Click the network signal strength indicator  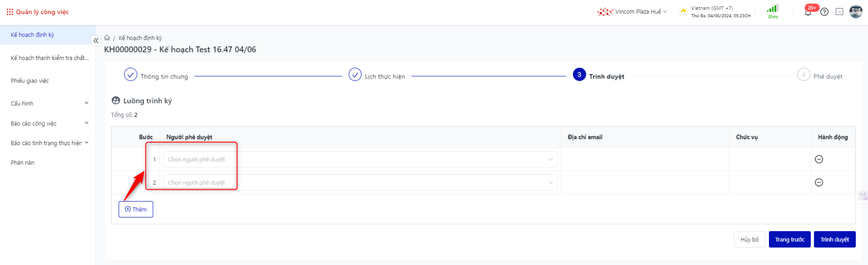[x=773, y=10]
